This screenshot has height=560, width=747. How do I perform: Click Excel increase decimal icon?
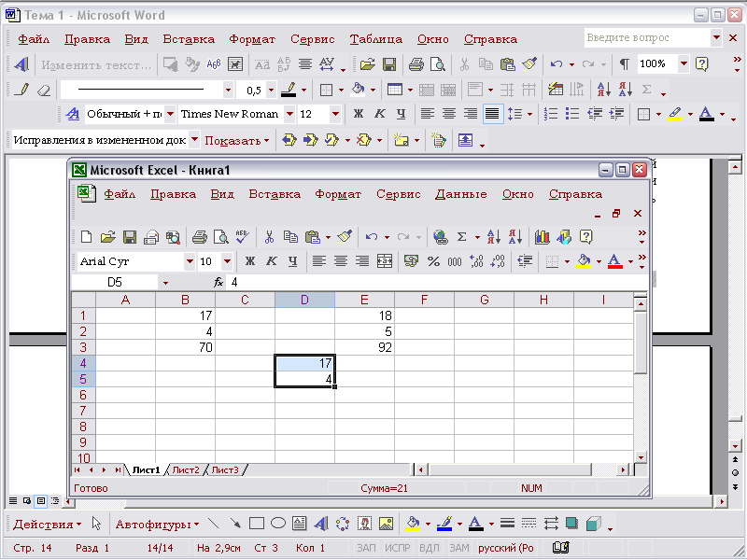(x=476, y=261)
